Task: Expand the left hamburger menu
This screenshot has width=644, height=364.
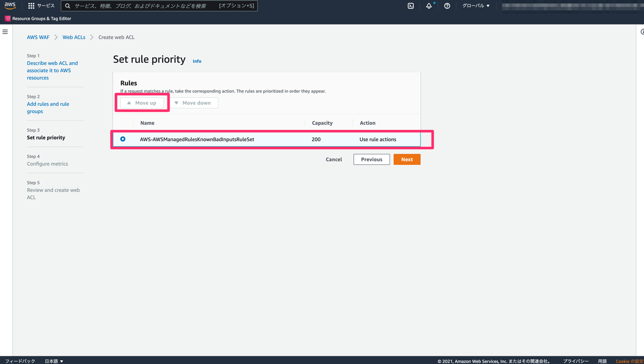Action: point(5,31)
